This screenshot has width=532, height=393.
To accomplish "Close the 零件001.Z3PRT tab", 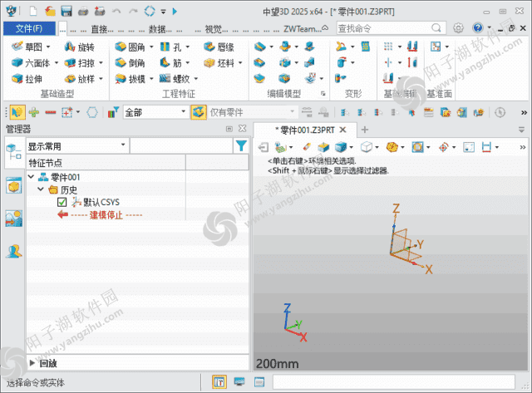I will (x=343, y=130).
